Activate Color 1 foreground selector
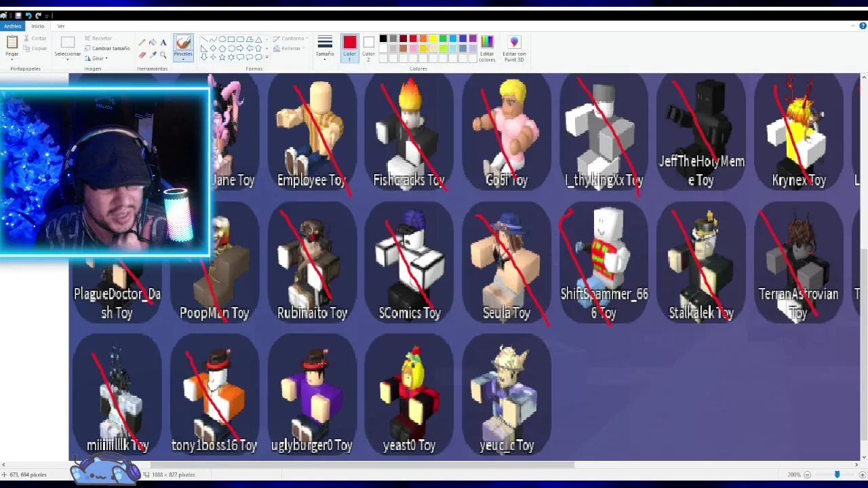868x488 pixels. pos(349,48)
